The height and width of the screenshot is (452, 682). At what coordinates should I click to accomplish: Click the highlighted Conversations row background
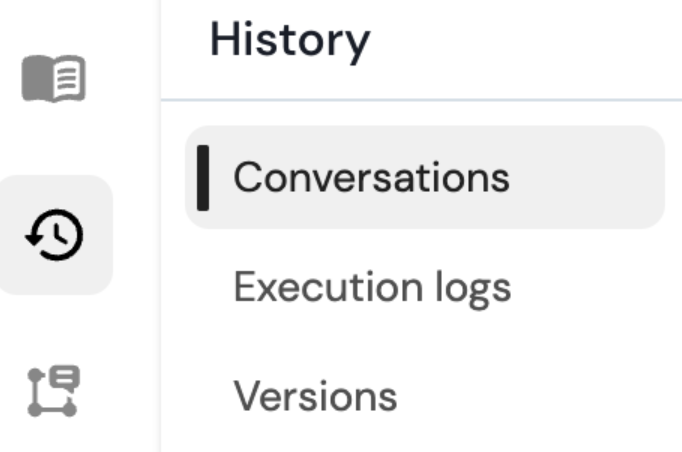(x=590, y=178)
